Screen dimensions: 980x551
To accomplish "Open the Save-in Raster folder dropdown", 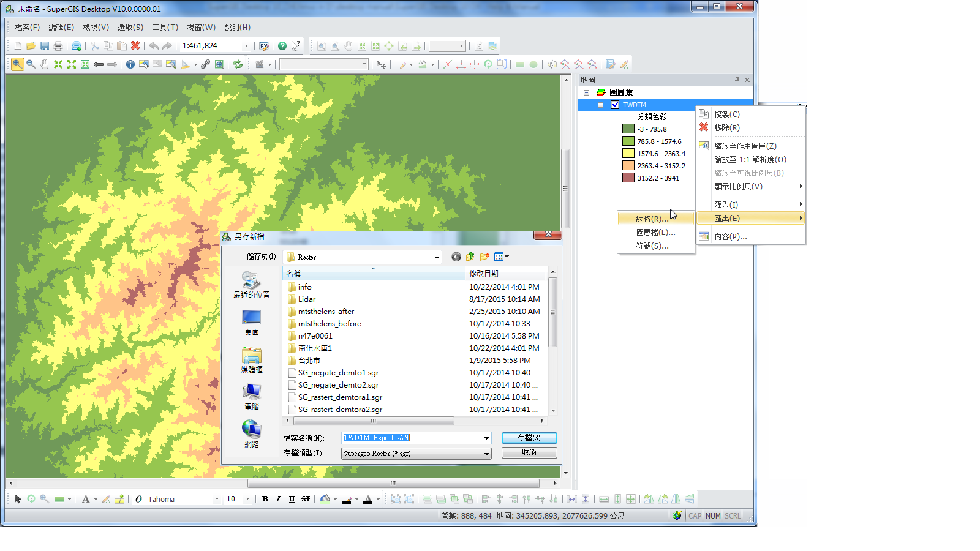I will point(437,257).
